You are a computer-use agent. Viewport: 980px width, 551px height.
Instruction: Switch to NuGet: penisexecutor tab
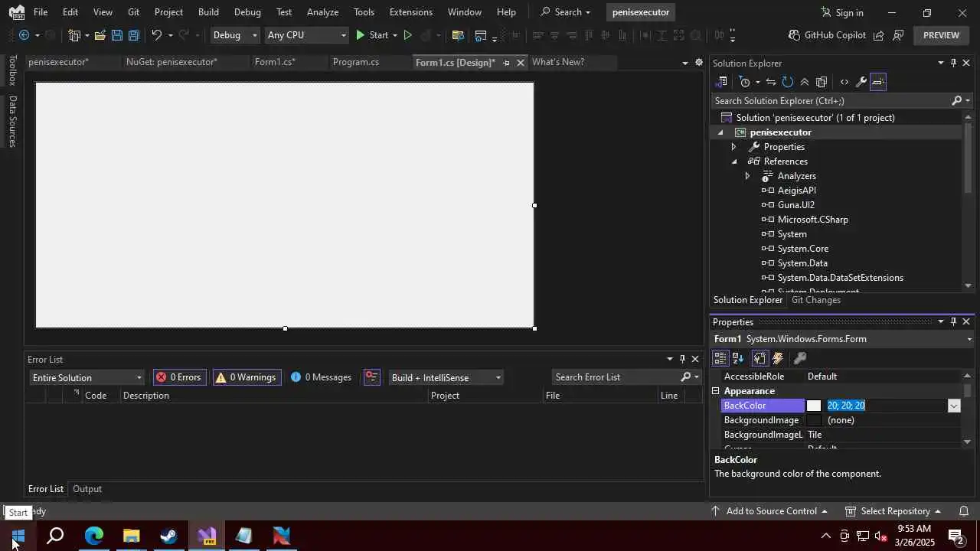coord(171,62)
